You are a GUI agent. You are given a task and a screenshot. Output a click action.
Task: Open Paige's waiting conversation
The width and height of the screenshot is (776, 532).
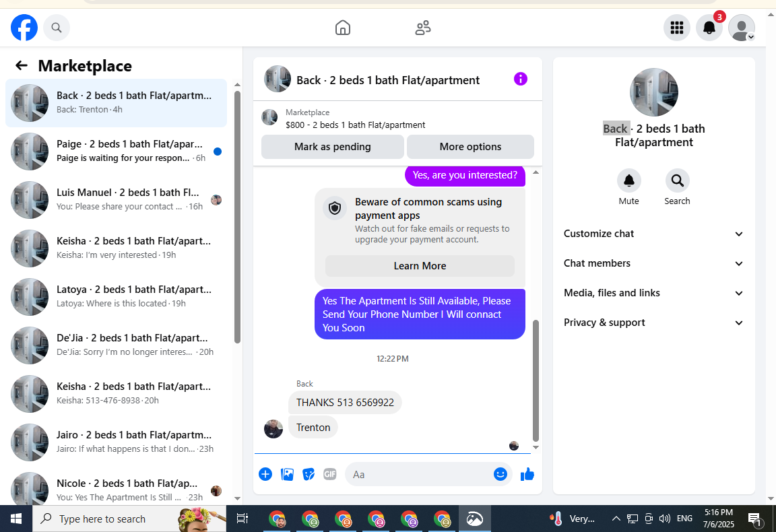(117, 152)
